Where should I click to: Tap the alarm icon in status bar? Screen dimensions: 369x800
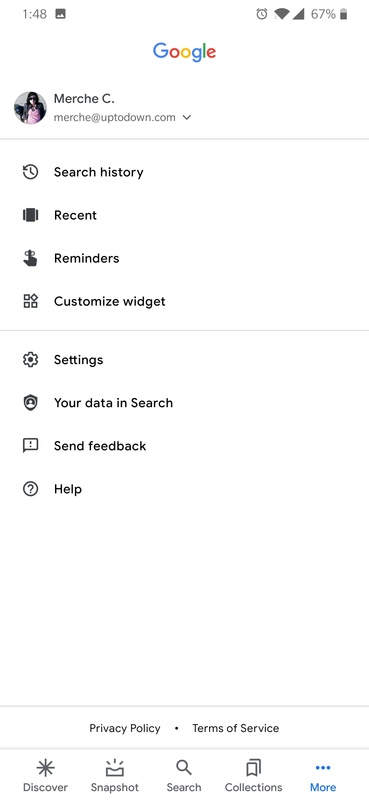[x=262, y=14]
